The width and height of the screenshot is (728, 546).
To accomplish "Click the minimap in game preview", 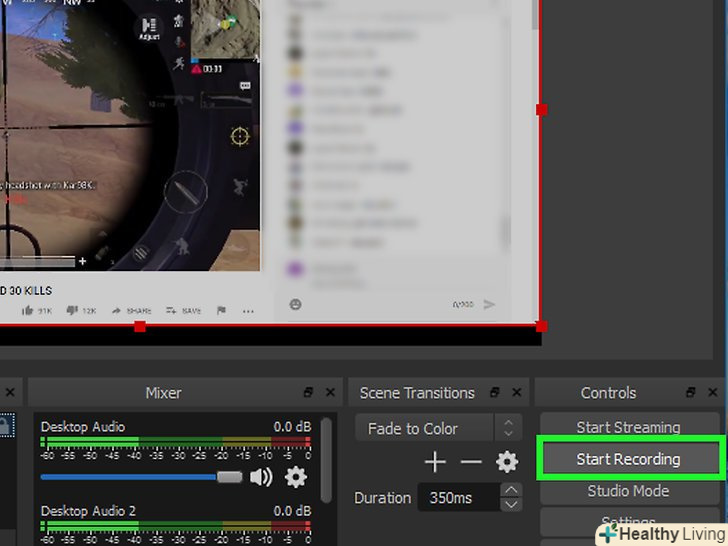I will 226,29.
